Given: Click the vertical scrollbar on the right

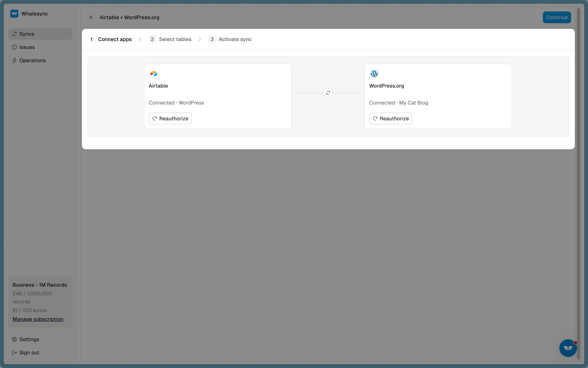Looking at the screenshot, I should click(x=578, y=184).
